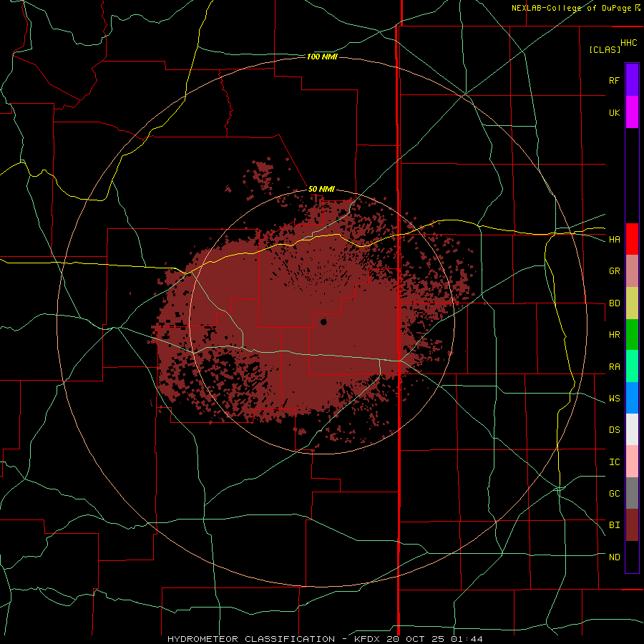The height and width of the screenshot is (644, 644).
Task: Select the GC gray legend swatch
Action: pyautogui.click(x=632, y=493)
